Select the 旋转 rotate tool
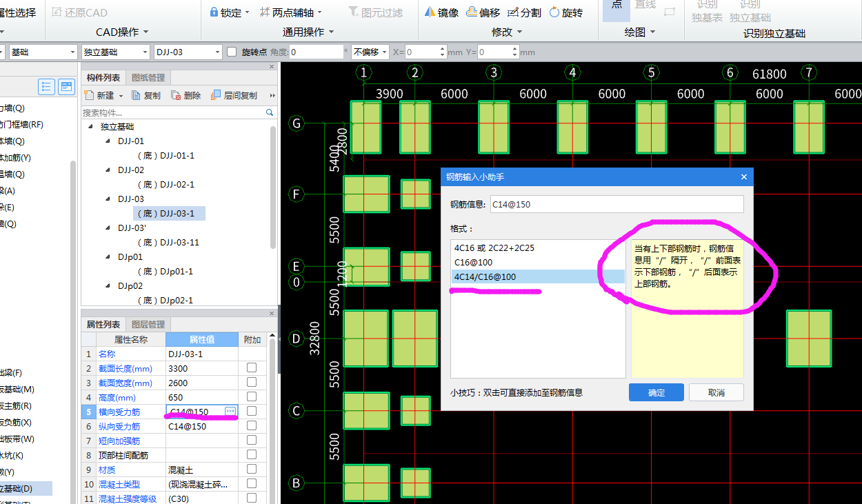Image resolution: width=862 pixels, height=504 pixels. point(566,12)
